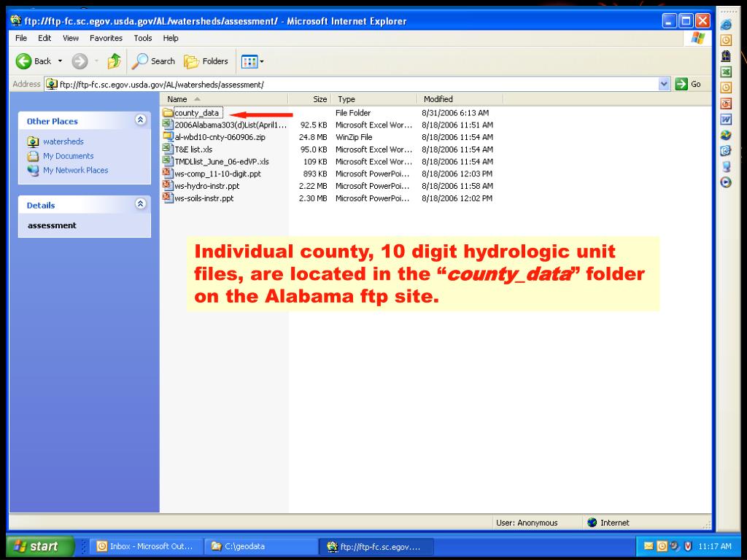The width and height of the screenshot is (747, 560).
Task: Sort files by Size column
Action: tap(309, 99)
